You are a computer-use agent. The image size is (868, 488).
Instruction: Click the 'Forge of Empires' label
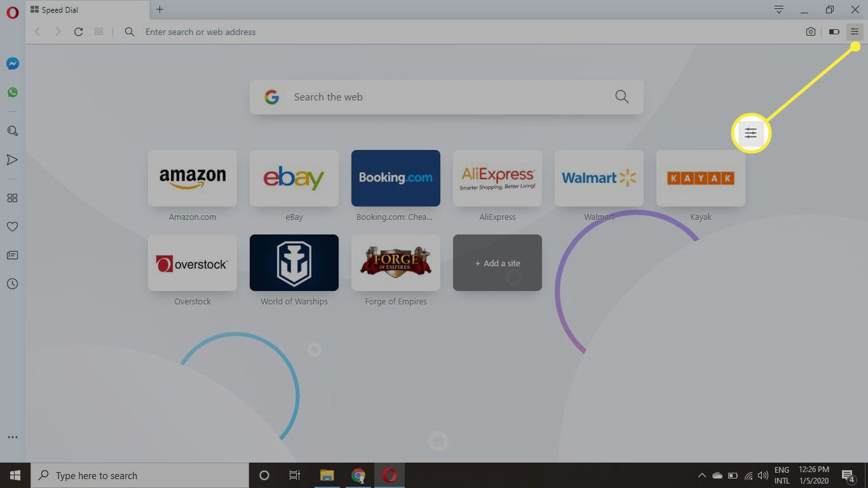point(396,301)
